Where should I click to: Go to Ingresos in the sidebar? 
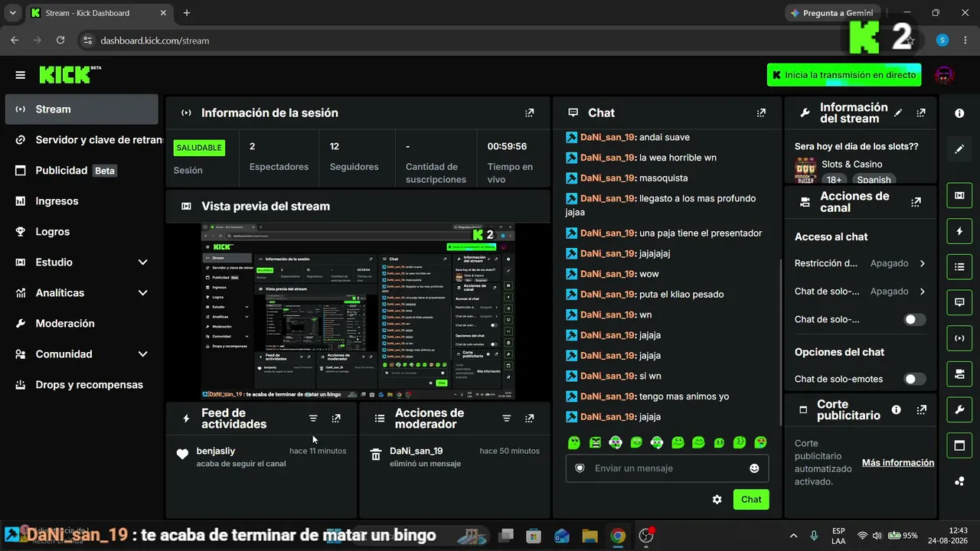(82, 201)
